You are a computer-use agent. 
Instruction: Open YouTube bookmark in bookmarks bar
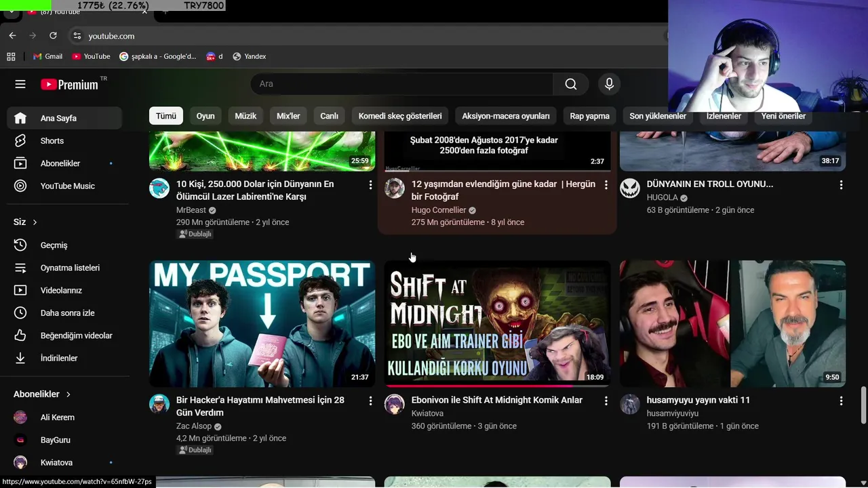pyautogui.click(x=91, y=56)
